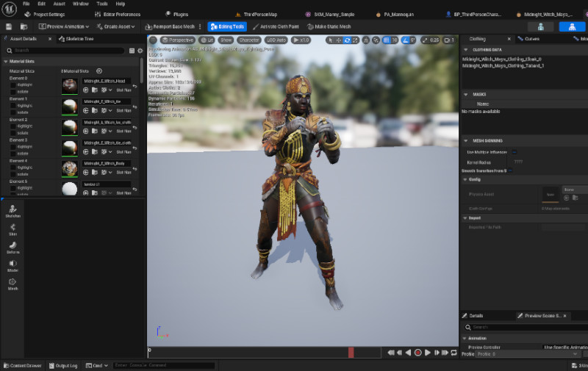Toggle Isolate checkbox for Element 2
The width and height of the screenshot is (588, 371).
pyautogui.click(x=12, y=133)
